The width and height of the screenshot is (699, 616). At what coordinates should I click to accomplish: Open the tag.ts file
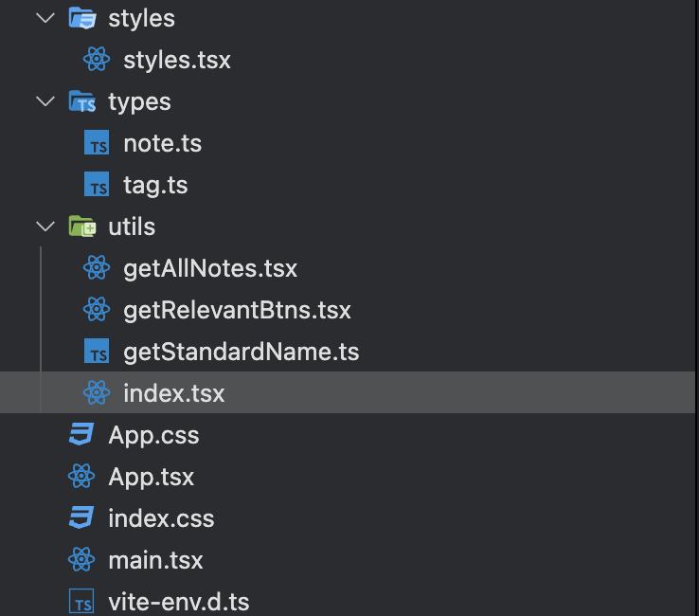[155, 186]
